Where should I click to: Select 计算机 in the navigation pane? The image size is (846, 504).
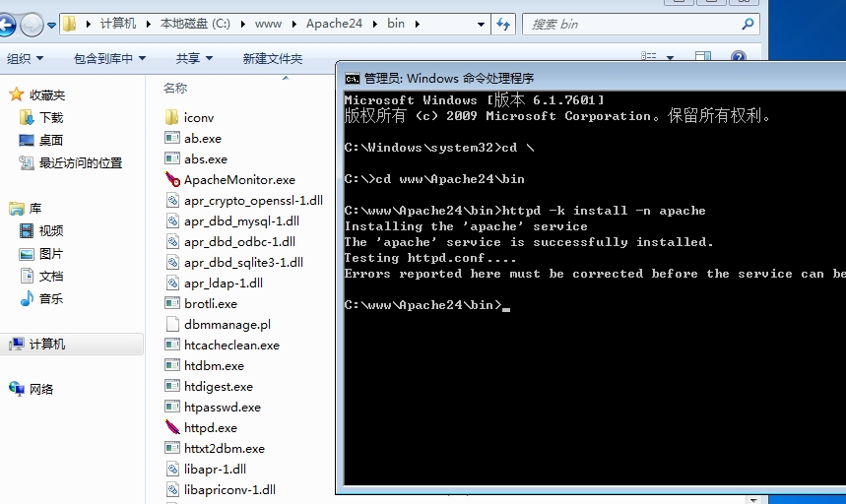[47, 344]
